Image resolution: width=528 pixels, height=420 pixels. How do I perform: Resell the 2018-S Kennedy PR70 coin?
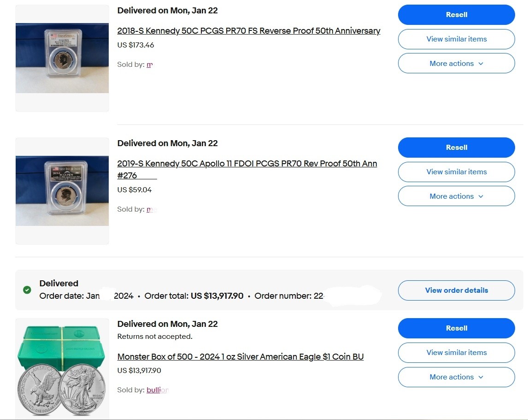[x=456, y=15]
